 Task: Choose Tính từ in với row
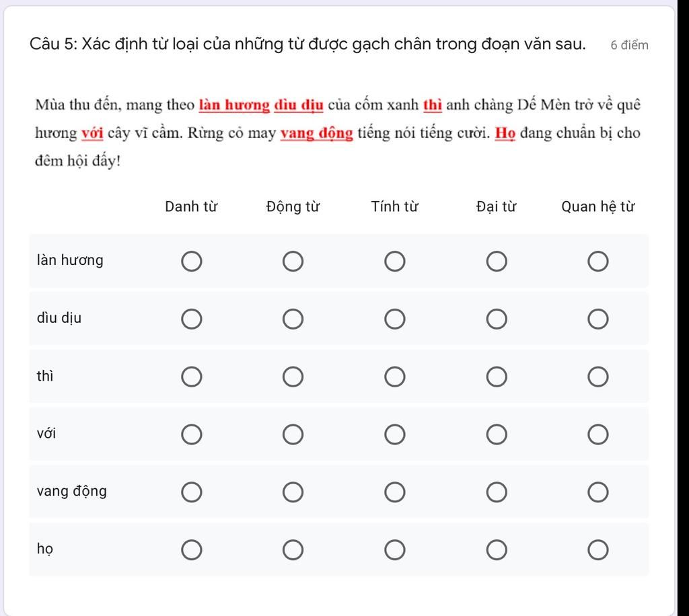pos(394,434)
